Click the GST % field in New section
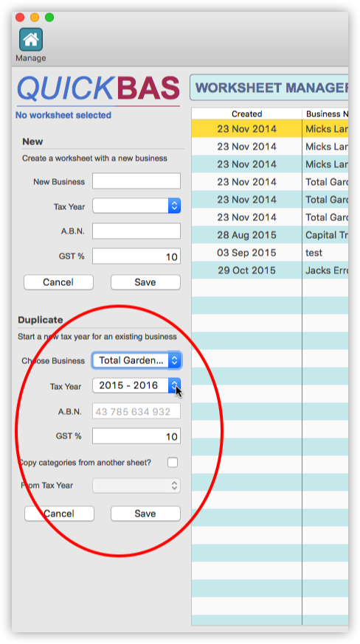Image resolution: width=360 pixels, height=644 pixels. coord(136,256)
